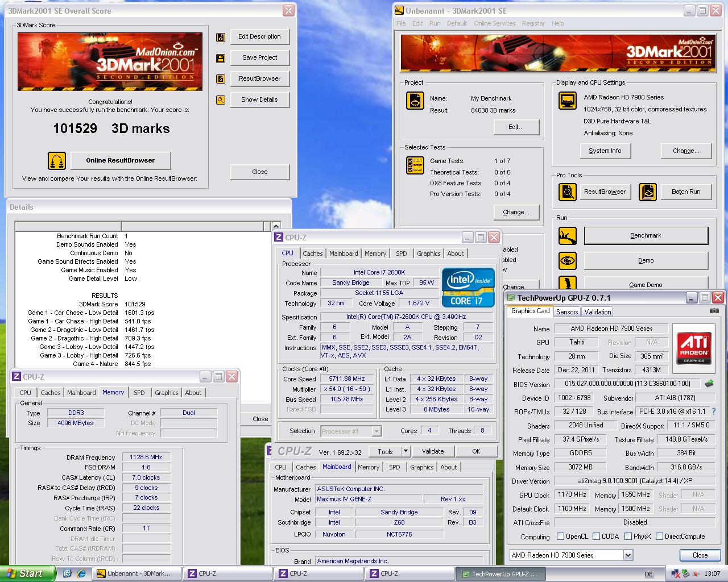Click the mainboard Model field Maximus IV GENE-Z
Viewport: 728px width, 582px height.
coord(367,500)
